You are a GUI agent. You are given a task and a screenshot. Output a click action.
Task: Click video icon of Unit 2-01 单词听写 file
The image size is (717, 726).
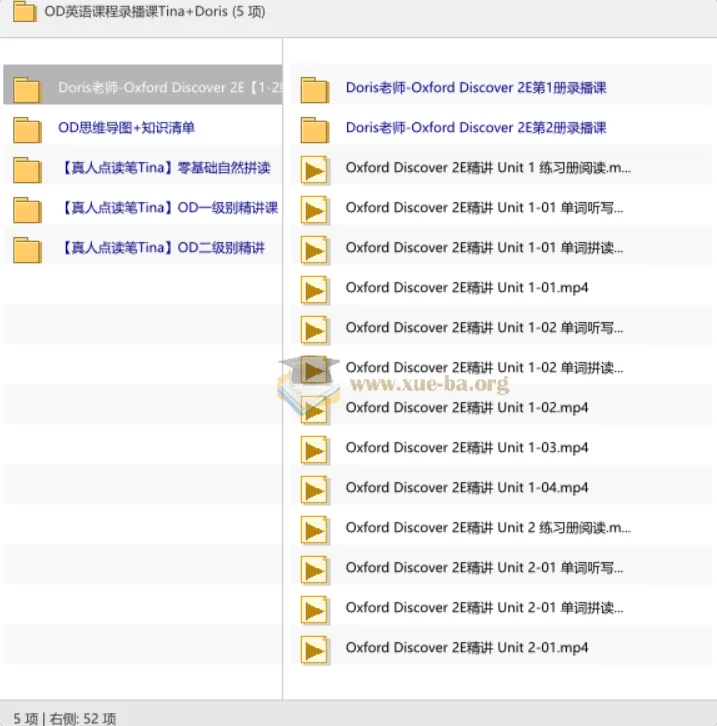pos(315,570)
